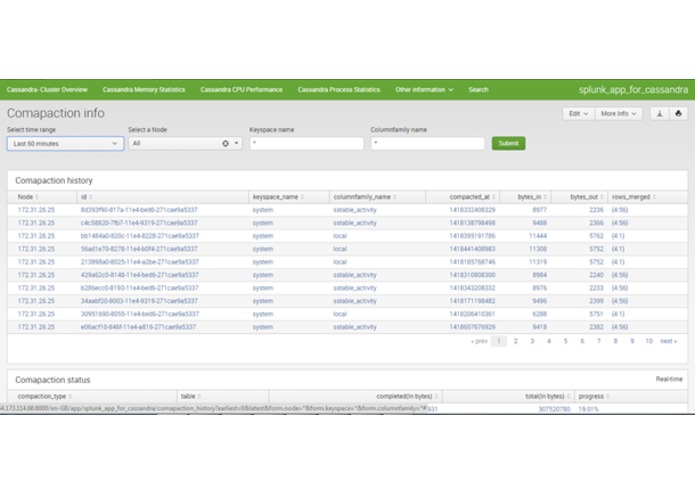Click id 8d393f90-817a-11e4-bed6-271cae9a5337

coord(139,210)
